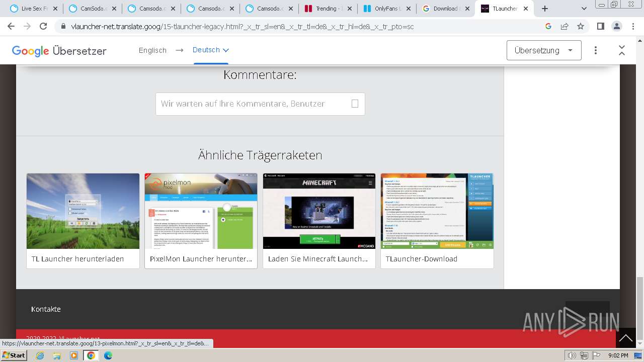644x362 pixels.
Task: Switch to OnlyFans tab
Action: pos(387,9)
